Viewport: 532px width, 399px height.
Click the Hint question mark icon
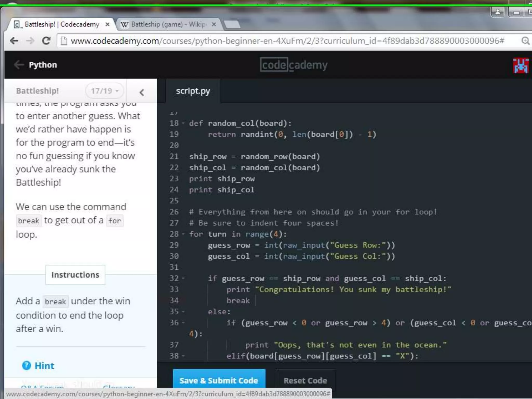[26, 366]
